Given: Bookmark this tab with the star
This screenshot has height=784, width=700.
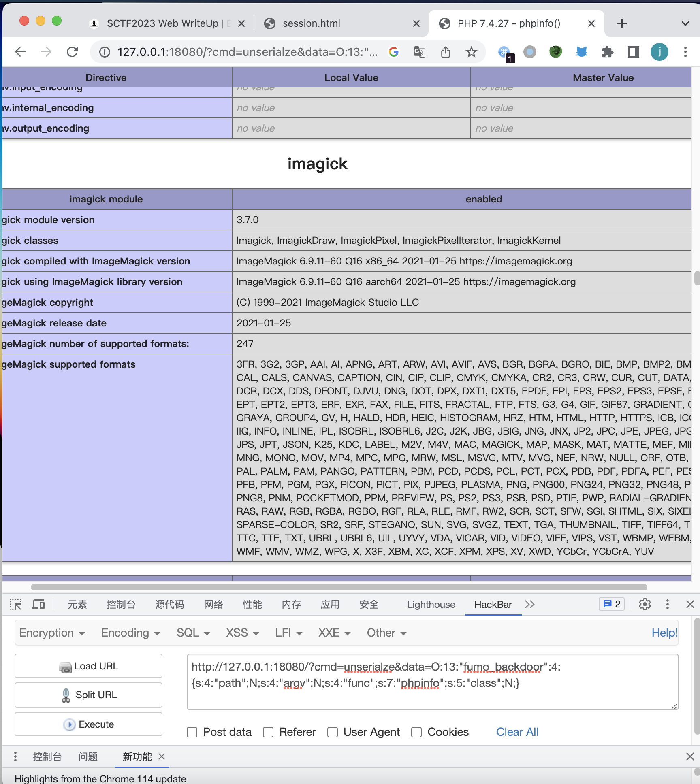Looking at the screenshot, I should tap(471, 52).
